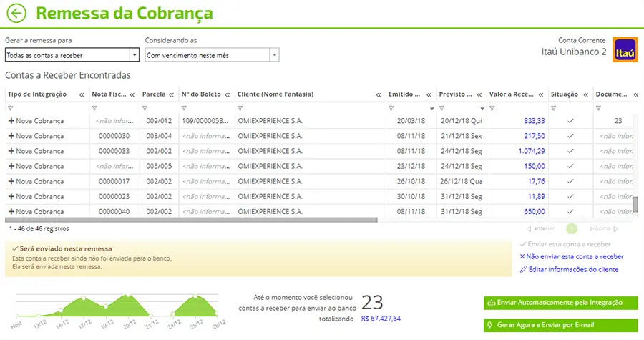This screenshot has height=340, width=644.
Task: Click plus icon on Nova Cobrança row 009/012
Action: 11,121
